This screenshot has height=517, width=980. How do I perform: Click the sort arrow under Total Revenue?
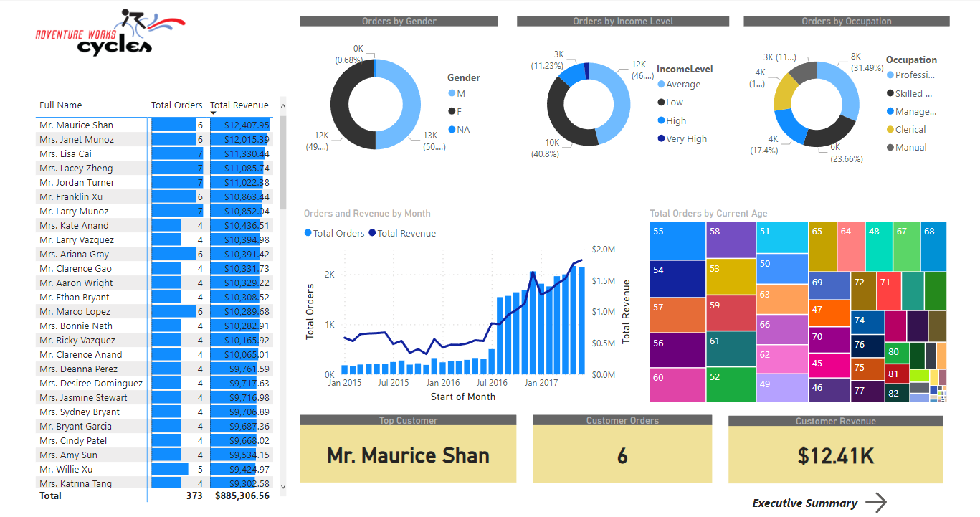(214, 113)
